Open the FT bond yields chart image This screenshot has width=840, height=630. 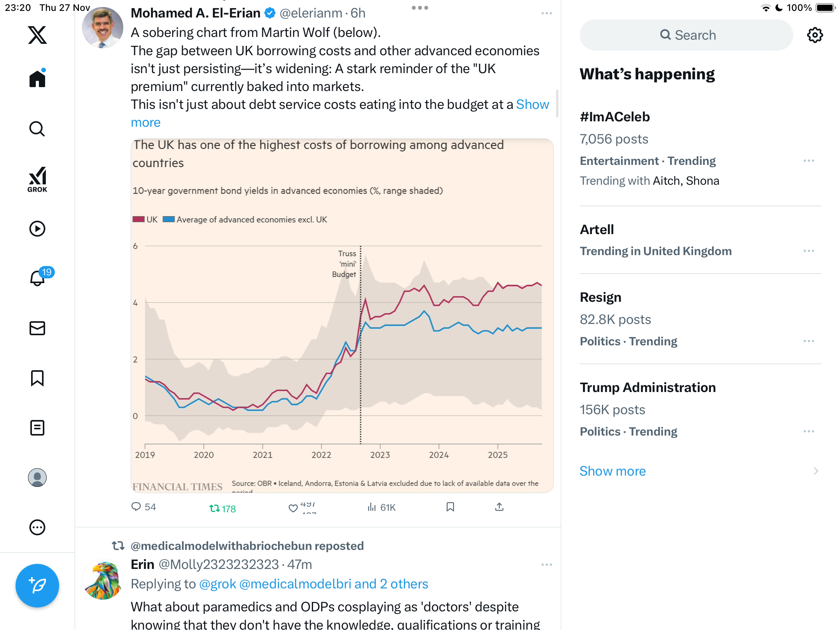[342, 315]
